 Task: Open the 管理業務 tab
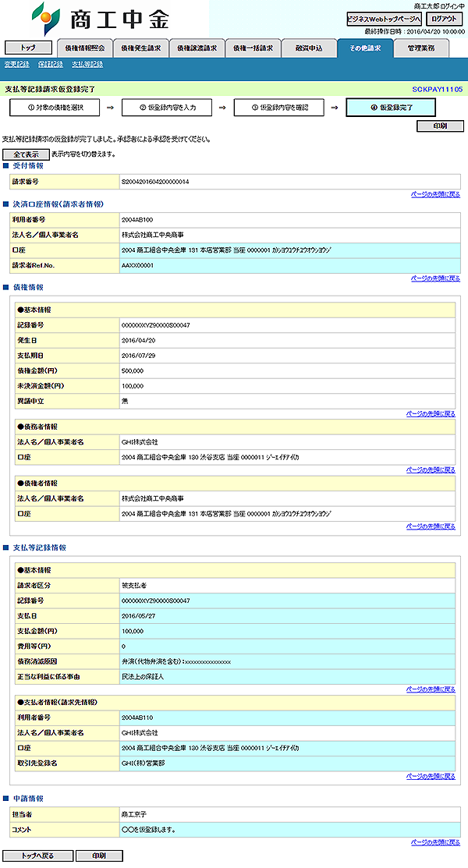coord(421,48)
